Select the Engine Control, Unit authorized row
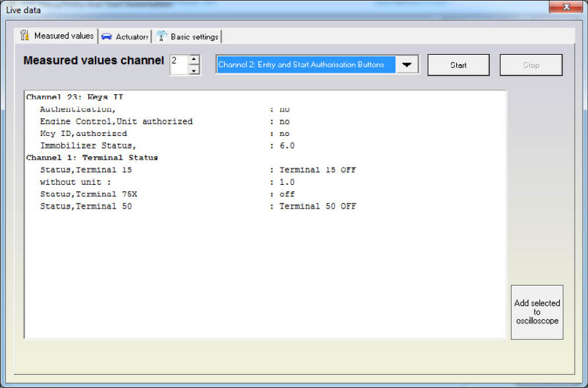 116,121
